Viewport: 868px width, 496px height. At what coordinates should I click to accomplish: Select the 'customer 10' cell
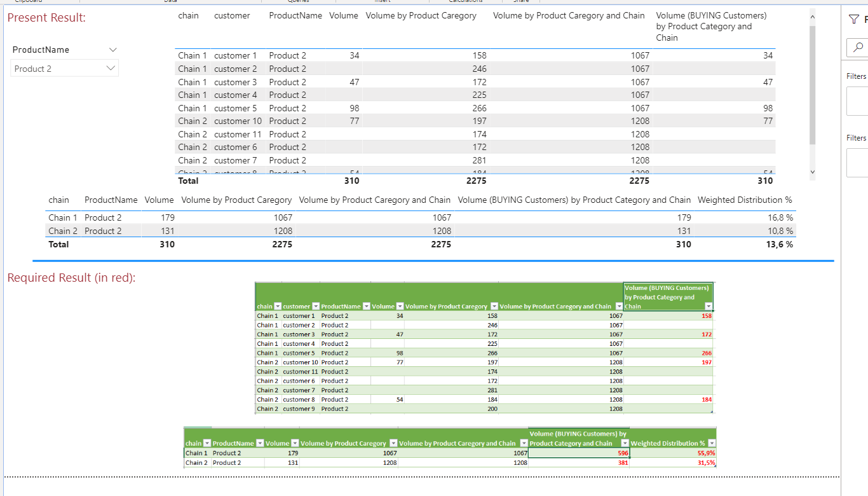[238, 121]
